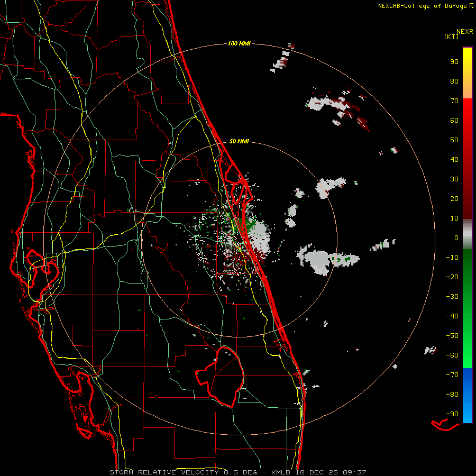Select the -40 value on the velocity scale
This screenshot has height=476, width=476.
[x=452, y=316]
